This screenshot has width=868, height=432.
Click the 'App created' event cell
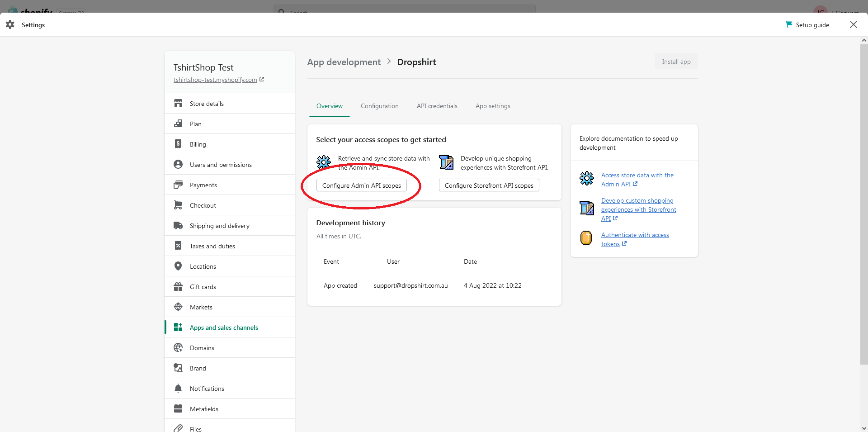click(x=340, y=286)
